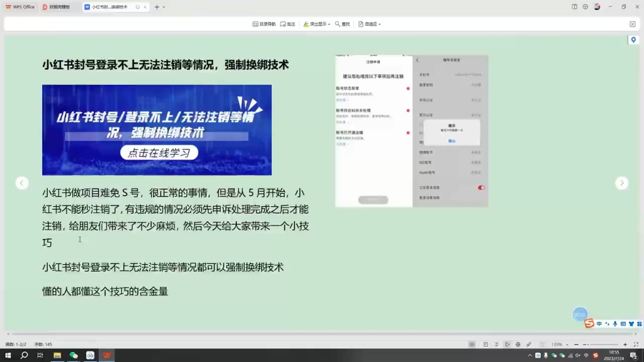Switch to web layout globe icon
The height and width of the screenshot is (362, 644).
[x=518, y=344]
